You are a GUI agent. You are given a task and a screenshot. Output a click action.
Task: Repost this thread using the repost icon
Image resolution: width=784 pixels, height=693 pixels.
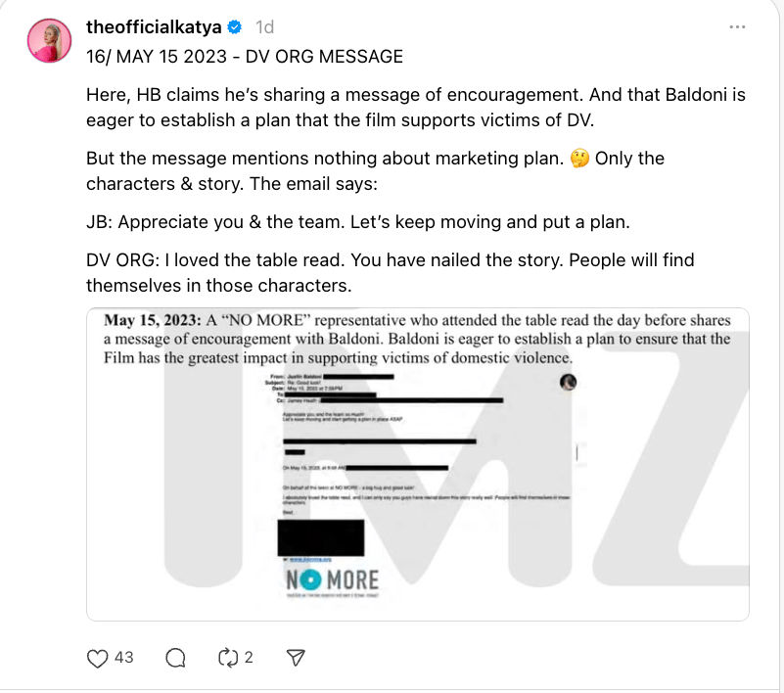228,658
